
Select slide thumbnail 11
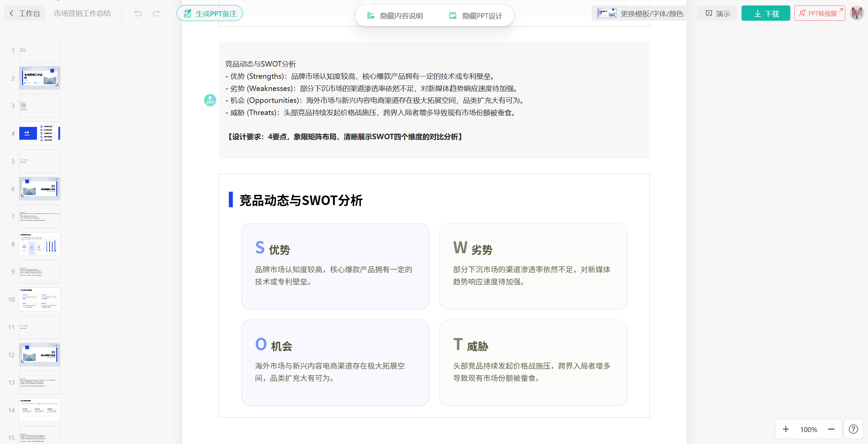pyautogui.click(x=40, y=327)
